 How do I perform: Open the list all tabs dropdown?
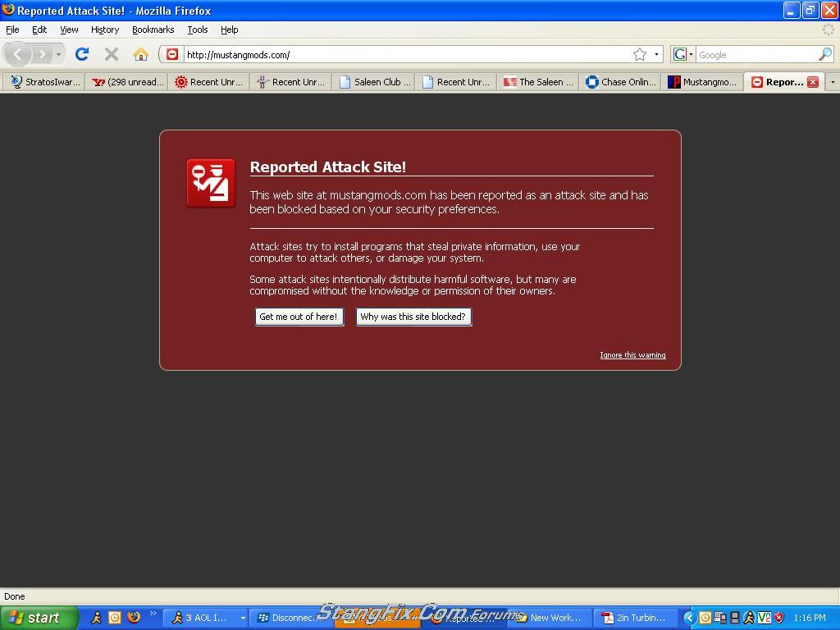click(x=833, y=82)
